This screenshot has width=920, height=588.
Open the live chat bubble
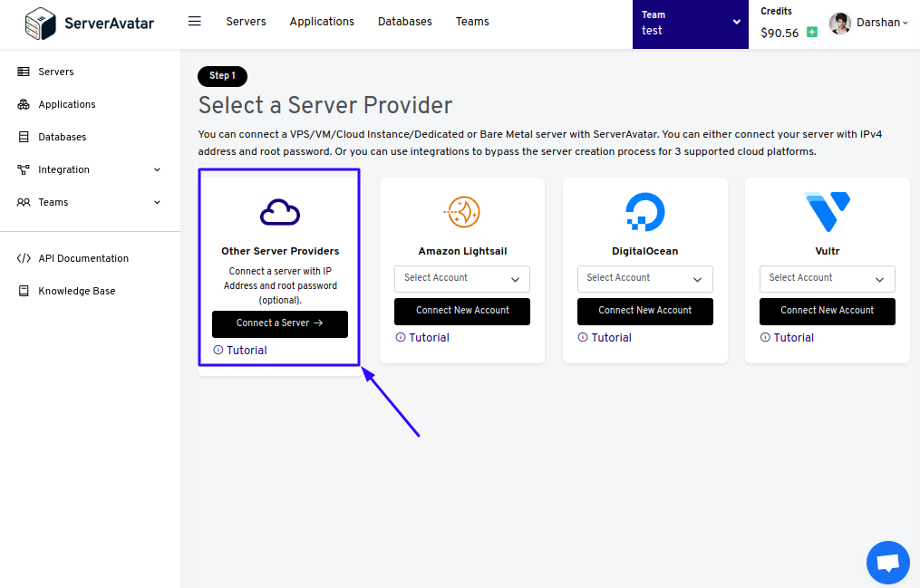(x=887, y=563)
